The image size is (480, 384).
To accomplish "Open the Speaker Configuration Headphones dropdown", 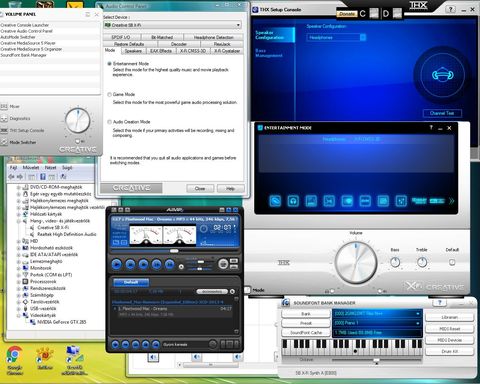I will [336, 37].
